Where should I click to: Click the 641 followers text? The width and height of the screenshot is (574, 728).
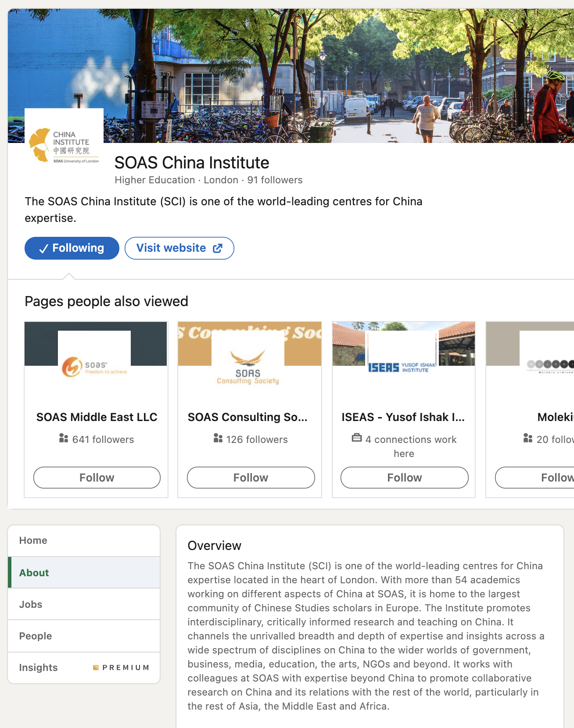pos(103,439)
